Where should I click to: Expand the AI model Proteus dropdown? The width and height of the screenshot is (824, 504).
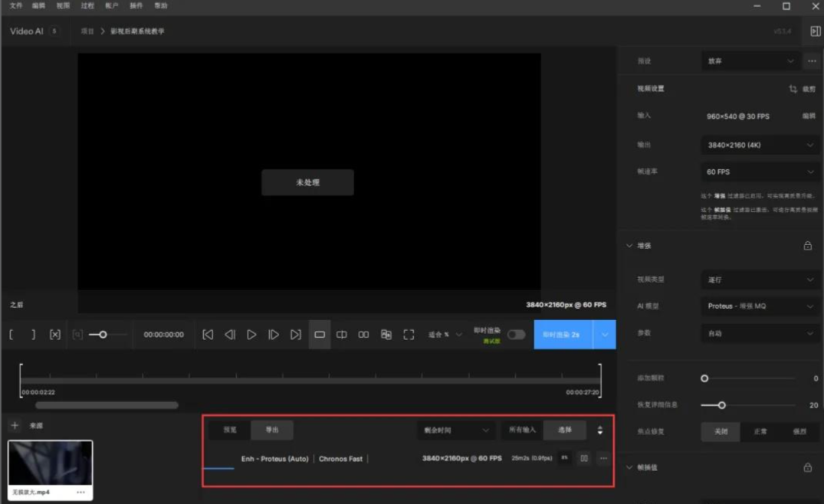pyautogui.click(x=759, y=306)
